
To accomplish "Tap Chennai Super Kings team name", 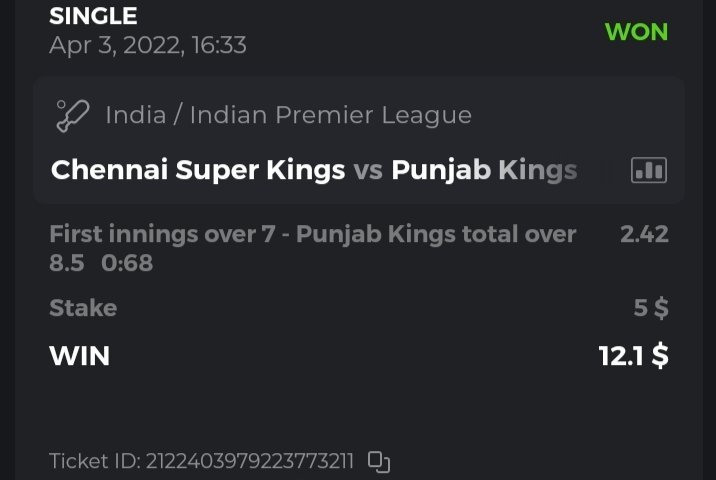I will pyautogui.click(x=197, y=171).
